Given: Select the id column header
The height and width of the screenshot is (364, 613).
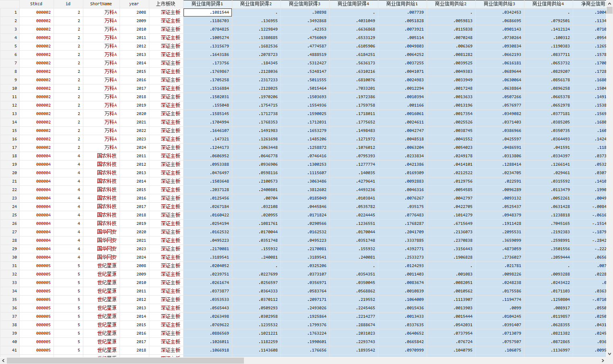Looking at the screenshot, I should [68, 4].
